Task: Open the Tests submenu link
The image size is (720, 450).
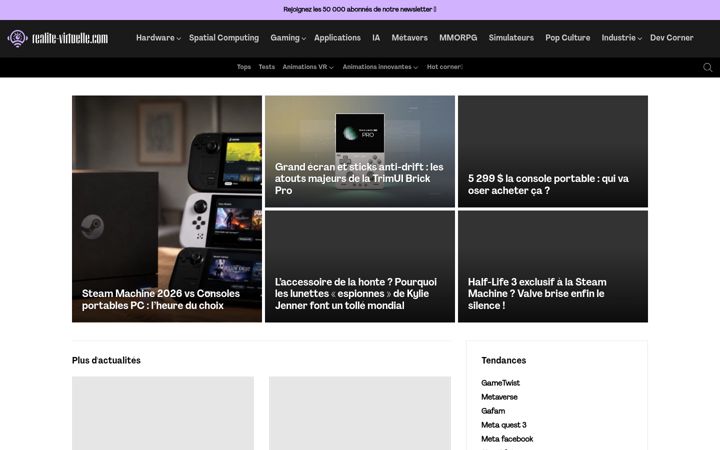Action: tap(266, 67)
